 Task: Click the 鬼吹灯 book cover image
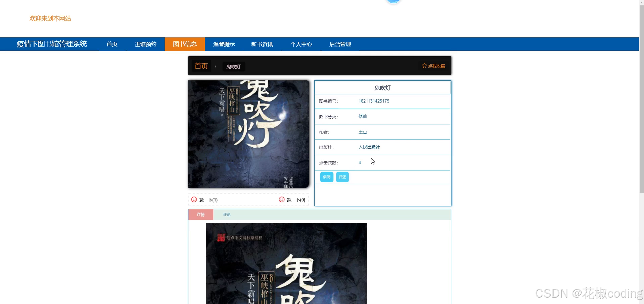pos(248,134)
